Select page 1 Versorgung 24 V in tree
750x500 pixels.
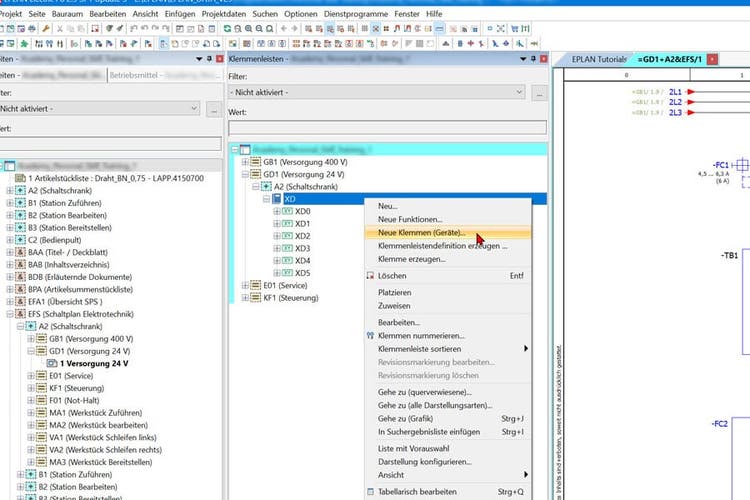94,363
